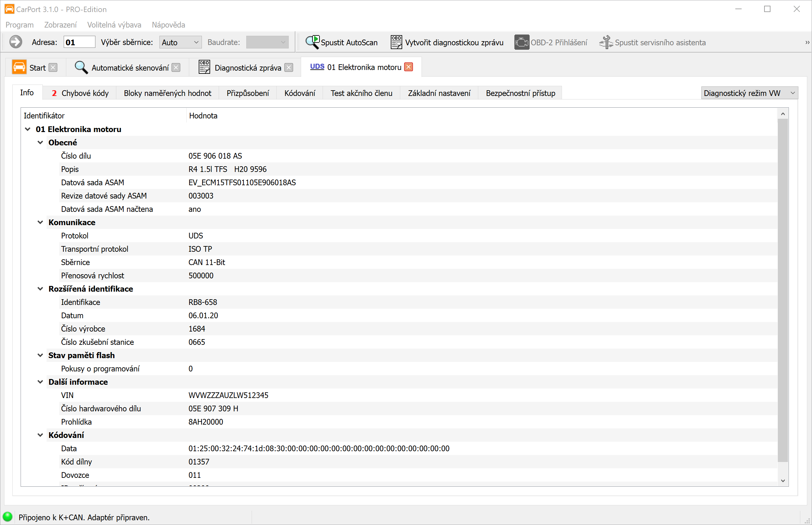812x525 pixels.
Task: Close the 01 Elektronika motoru tab
Action: 409,67
